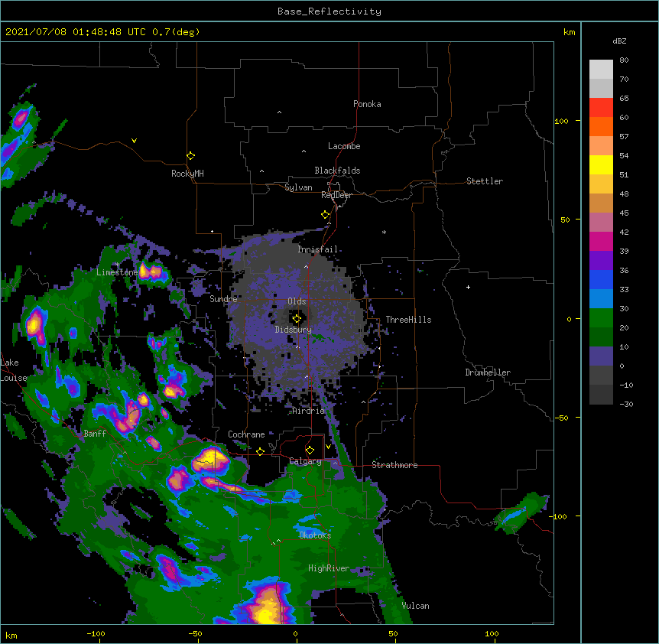Click the light gray 70-80 dBZ legend swatch
The height and width of the screenshot is (644, 659).
pyautogui.click(x=601, y=70)
